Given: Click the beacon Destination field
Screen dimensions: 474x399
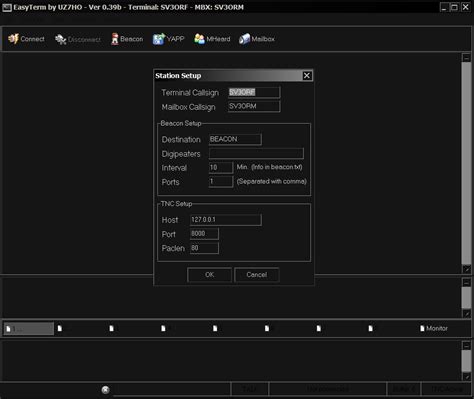Looking at the screenshot, I should click(x=235, y=139).
